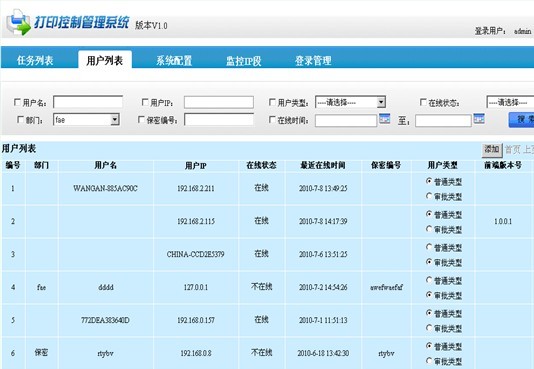Viewport: 534px width, 369px height.
Task: Click the 用户IP column header
Action: coord(195,166)
